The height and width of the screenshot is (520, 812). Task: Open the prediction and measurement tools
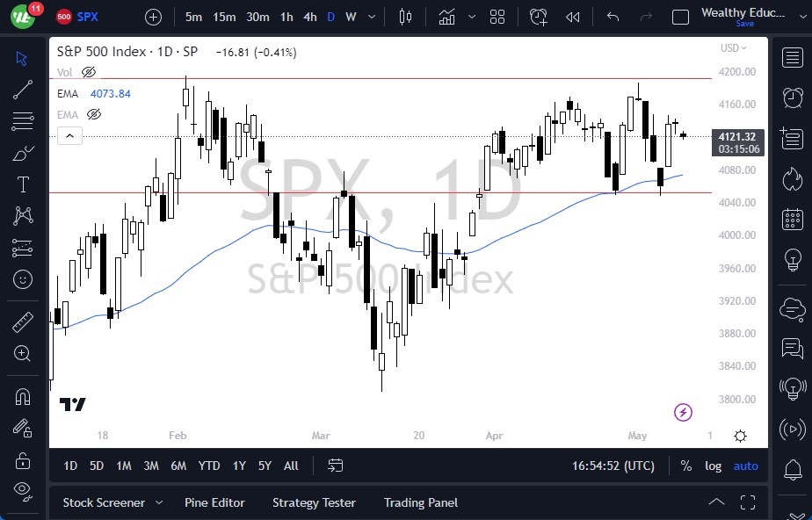click(22, 248)
